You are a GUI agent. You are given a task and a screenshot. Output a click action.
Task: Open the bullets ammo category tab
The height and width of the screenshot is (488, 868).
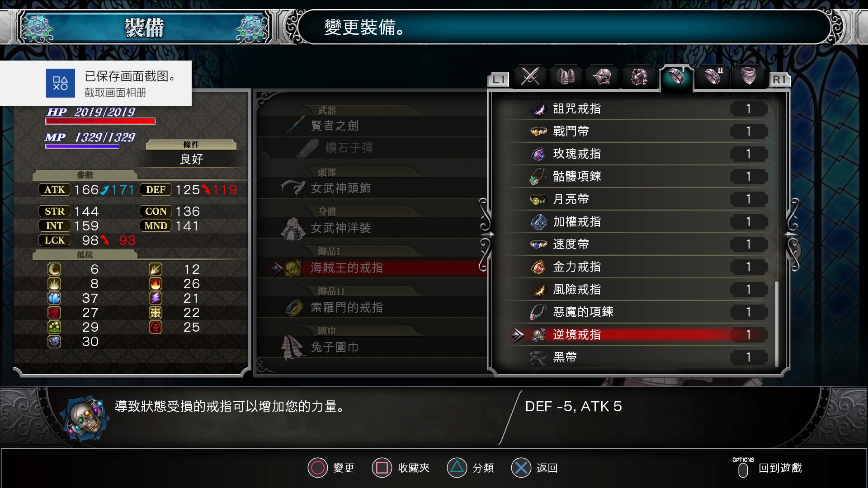(x=566, y=76)
